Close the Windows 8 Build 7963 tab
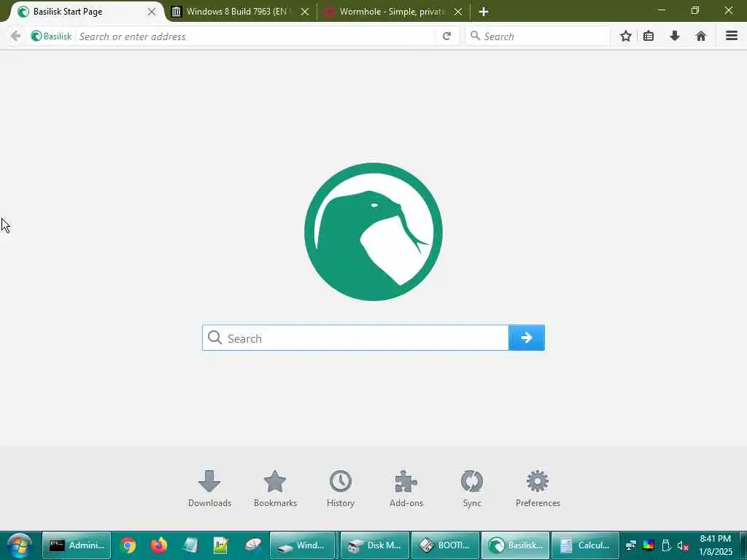747x560 pixels. pos(305,12)
